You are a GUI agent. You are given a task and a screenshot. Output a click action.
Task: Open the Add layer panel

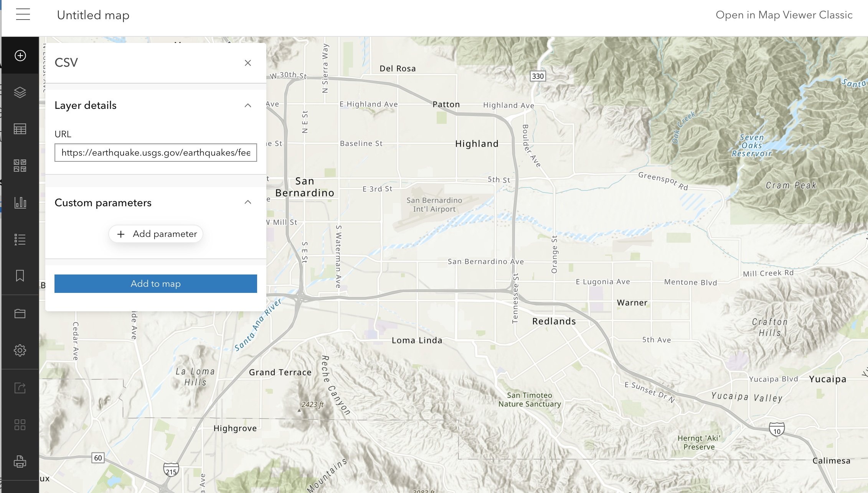click(x=20, y=55)
